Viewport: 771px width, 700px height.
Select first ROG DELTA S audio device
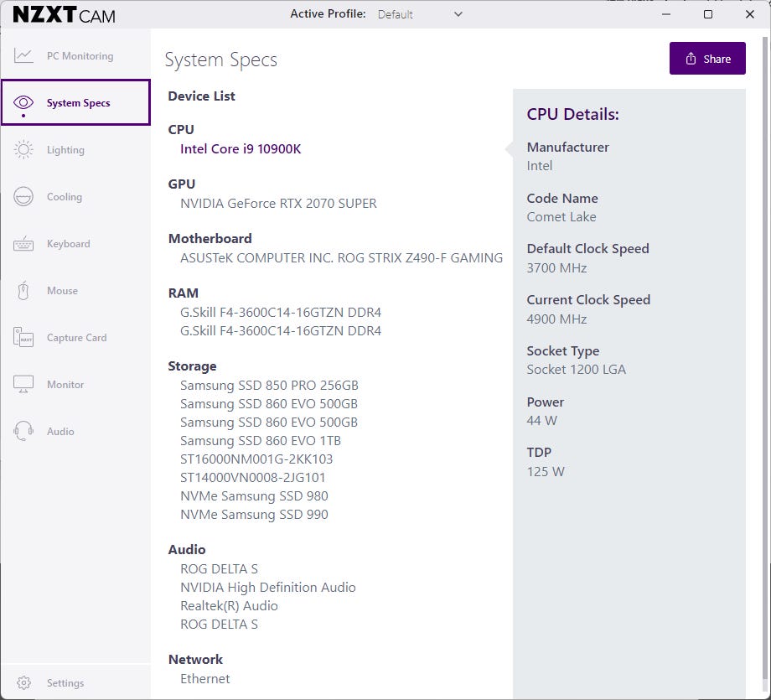tap(219, 568)
